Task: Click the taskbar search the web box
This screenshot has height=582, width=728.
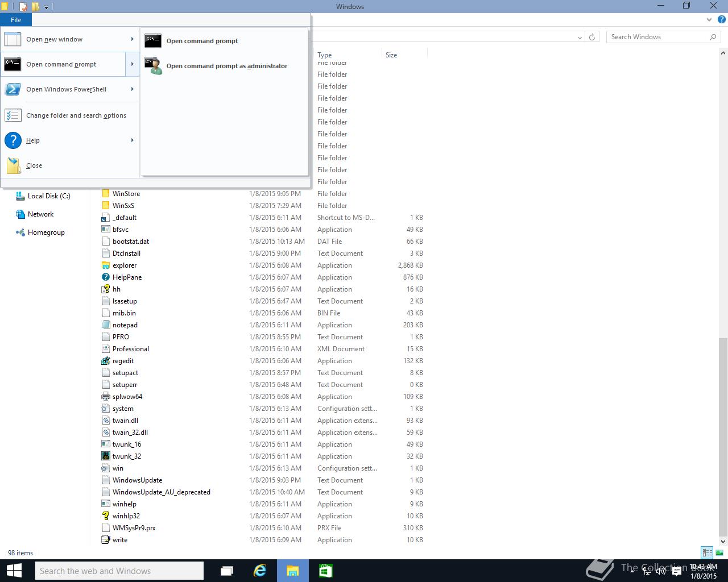Action: 119,571
